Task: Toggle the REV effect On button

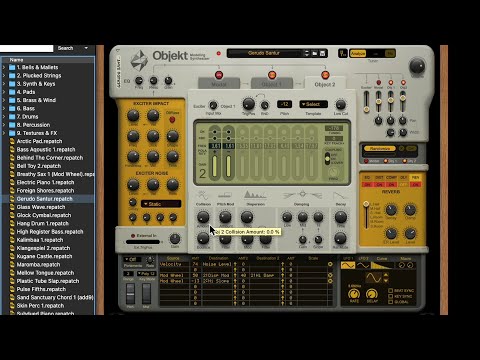Action: point(415,184)
